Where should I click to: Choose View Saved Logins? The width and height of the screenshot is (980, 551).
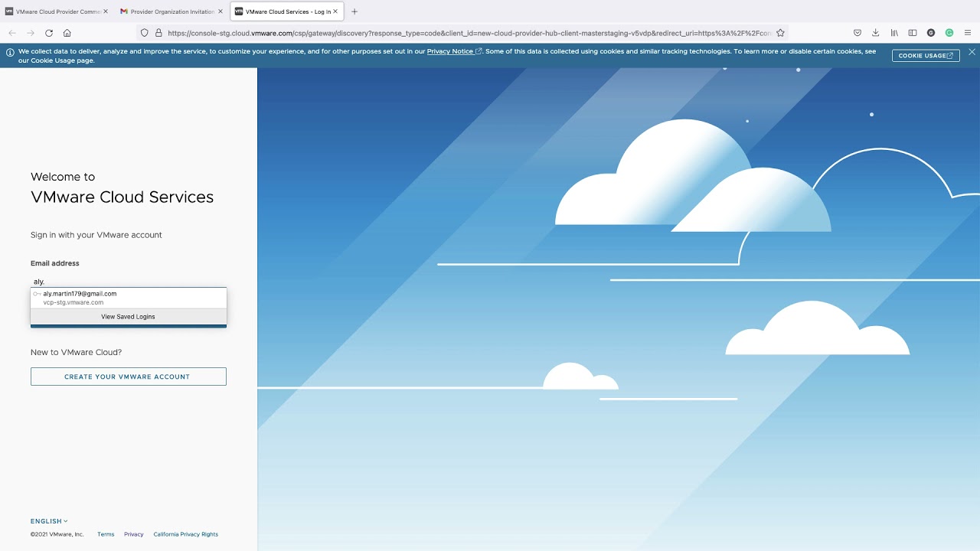click(x=128, y=316)
